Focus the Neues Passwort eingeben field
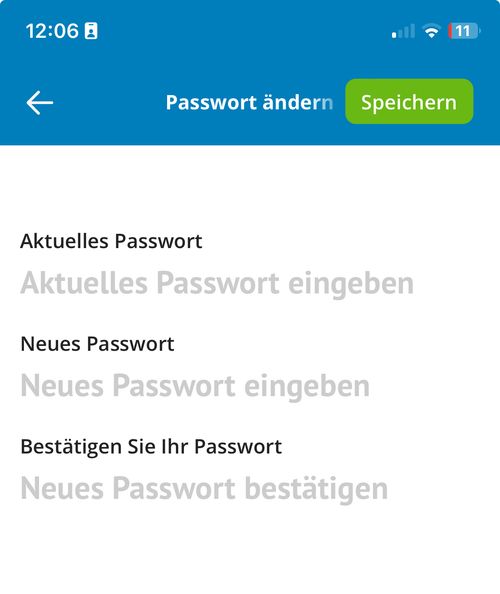Screen dimensions: 500x594 click(x=250, y=386)
